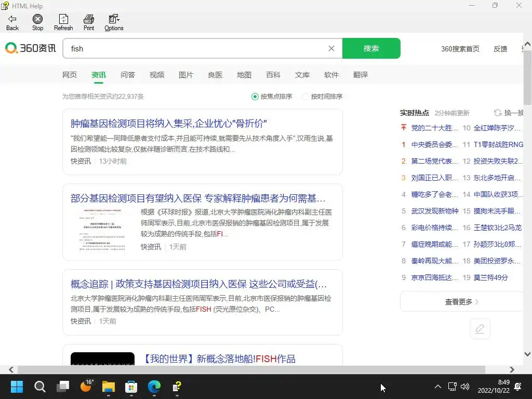
Task: Open hot topic 彩电价格持续...
Action: [x=435, y=228]
